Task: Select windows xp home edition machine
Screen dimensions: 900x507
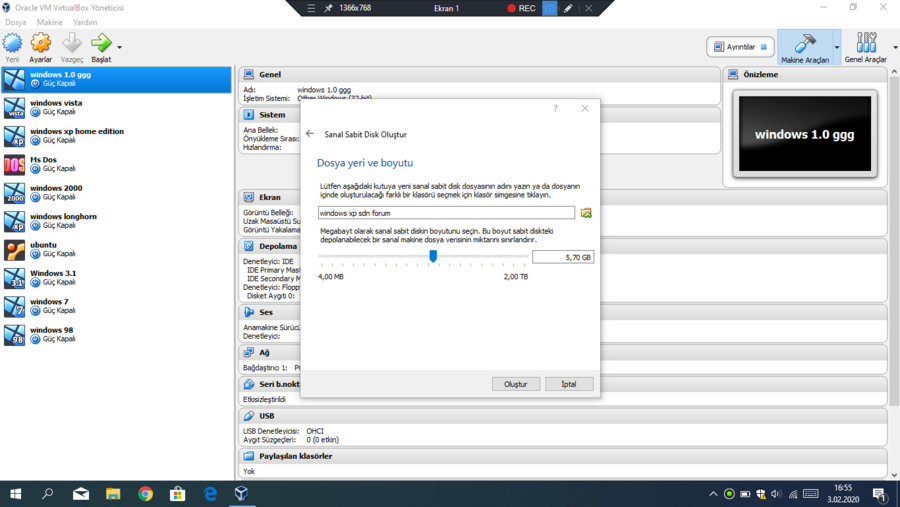Action: coord(116,136)
